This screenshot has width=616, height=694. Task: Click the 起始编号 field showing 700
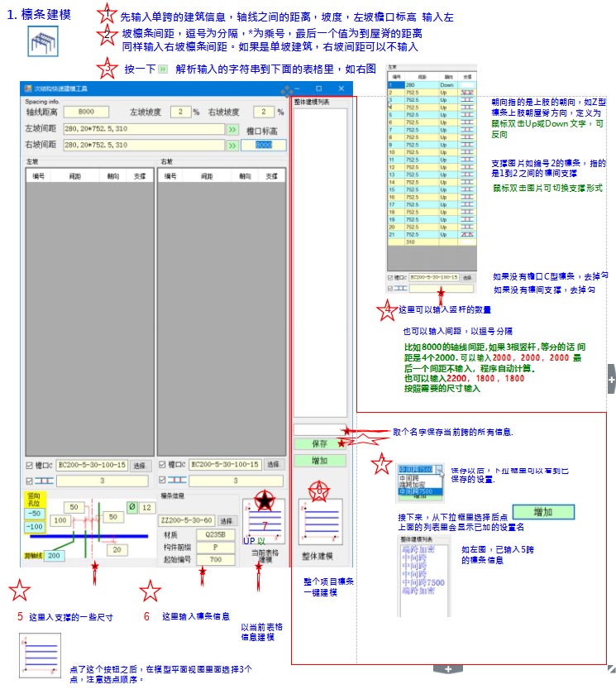tap(216, 560)
